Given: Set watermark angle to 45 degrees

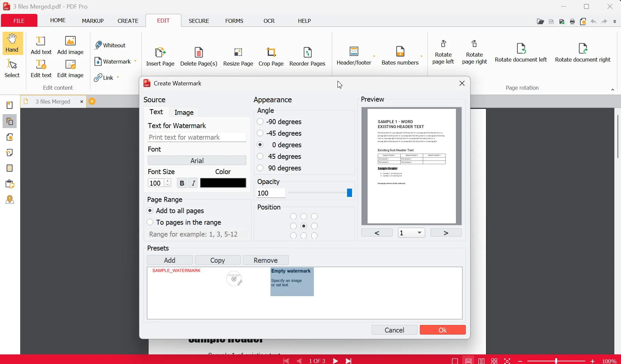Looking at the screenshot, I should pos(260,157).
